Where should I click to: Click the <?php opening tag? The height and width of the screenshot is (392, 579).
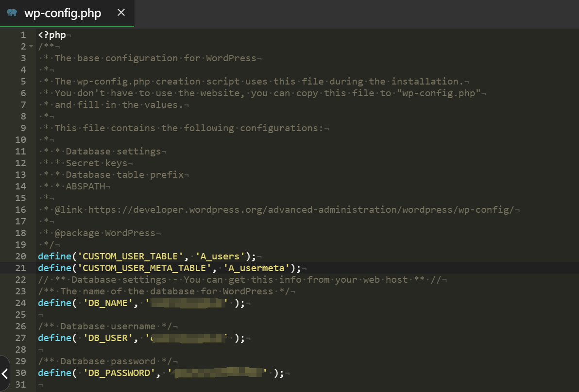point(51,35)
